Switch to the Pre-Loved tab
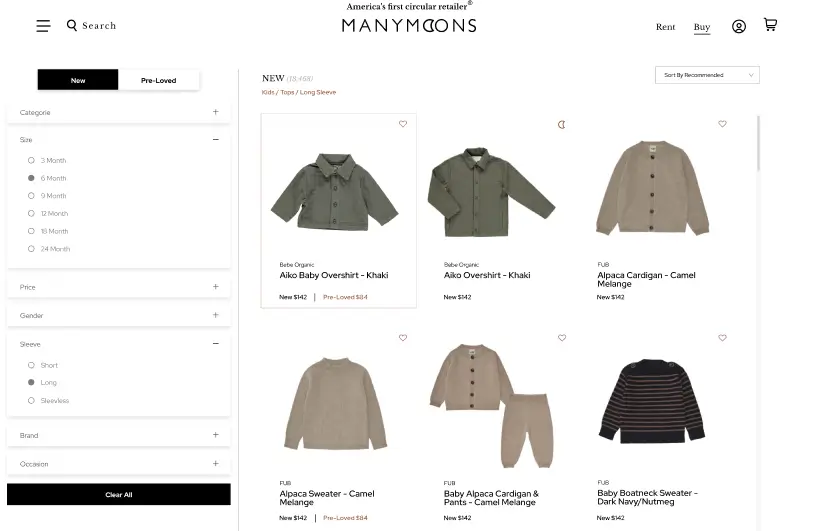Viewport: 816px width, 531px height. click(159, 80)
